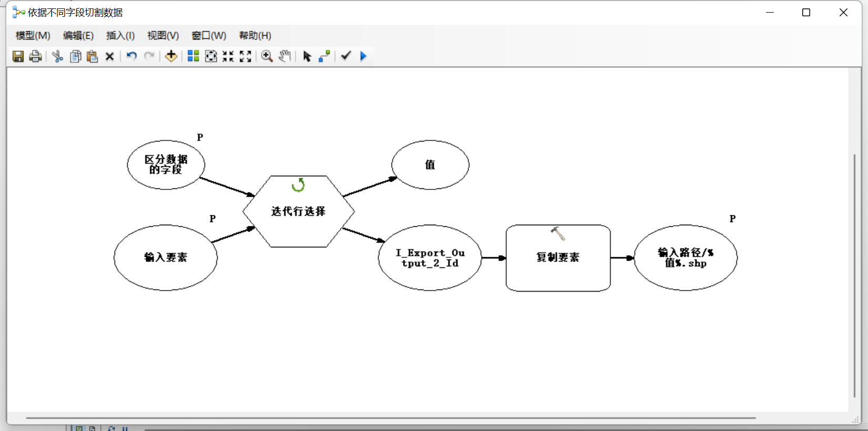Image resolution: width=868 pixels, height=431 pixels.
Task: Maximize the 依据不同字段切割数据 window
Action: (806, 12)
